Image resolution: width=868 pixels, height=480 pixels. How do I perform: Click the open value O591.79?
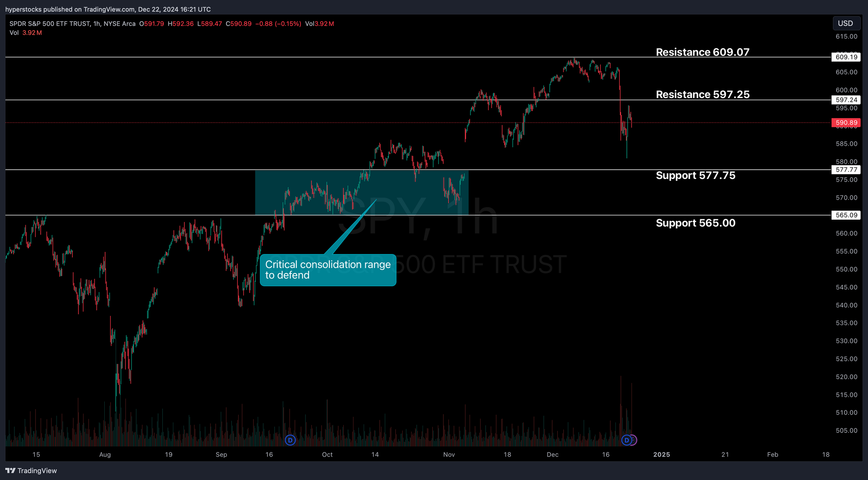(x=151, y=24)
